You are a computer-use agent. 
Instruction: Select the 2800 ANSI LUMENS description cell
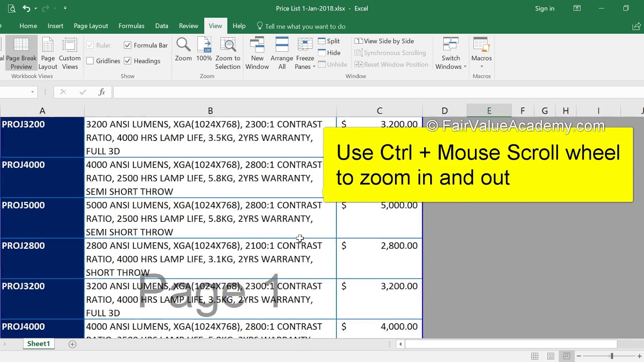coord(210,258)
